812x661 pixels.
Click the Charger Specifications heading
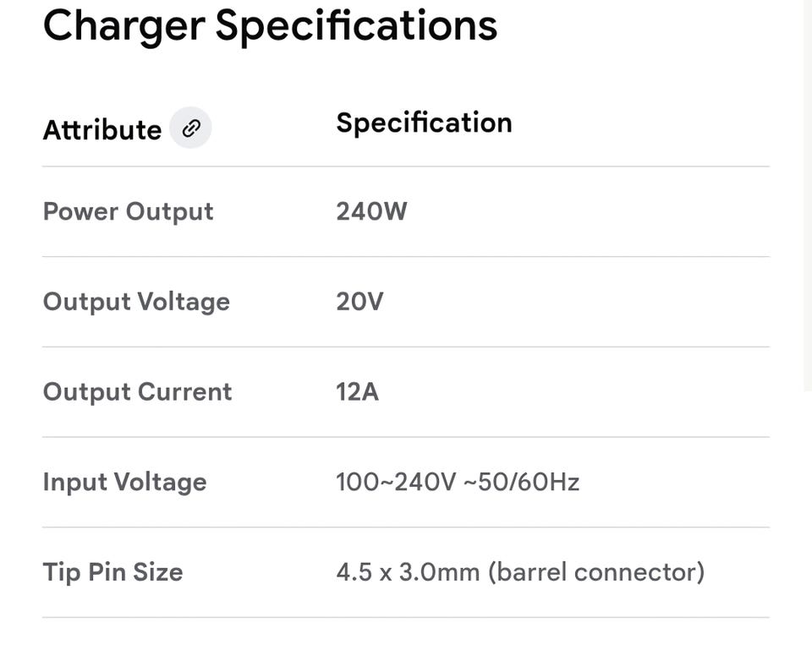tap(270, 25)
